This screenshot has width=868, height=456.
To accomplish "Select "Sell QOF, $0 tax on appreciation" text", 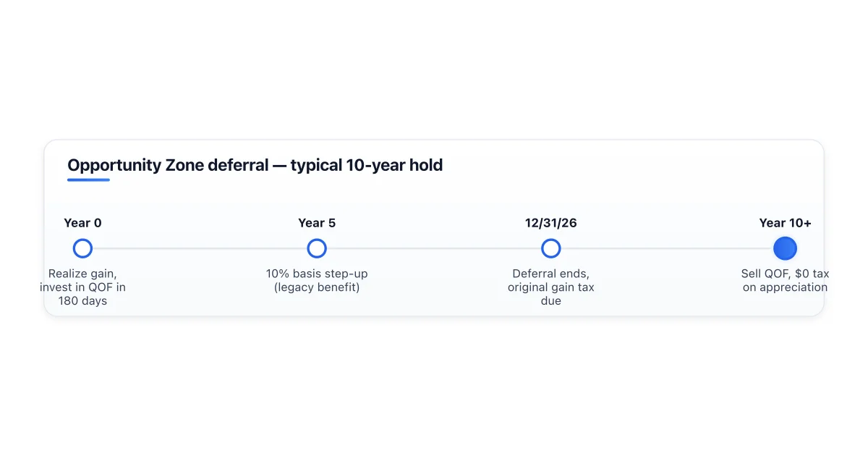I will [785, 281].
